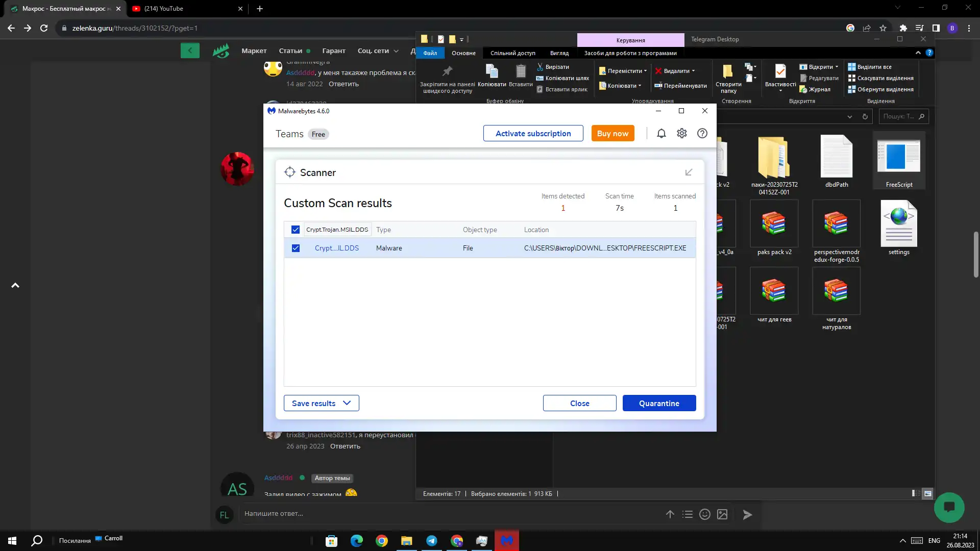The height and width of the screenshot is (551, 980).
Task: Switch to Основне tab in Explorer
Action: (x=463, y=53)
